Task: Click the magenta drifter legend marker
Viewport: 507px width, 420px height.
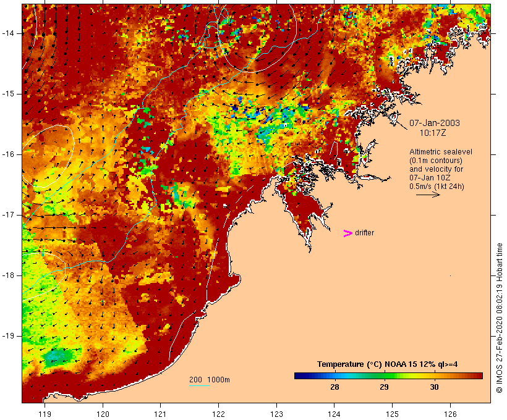Action: point(347,233)
